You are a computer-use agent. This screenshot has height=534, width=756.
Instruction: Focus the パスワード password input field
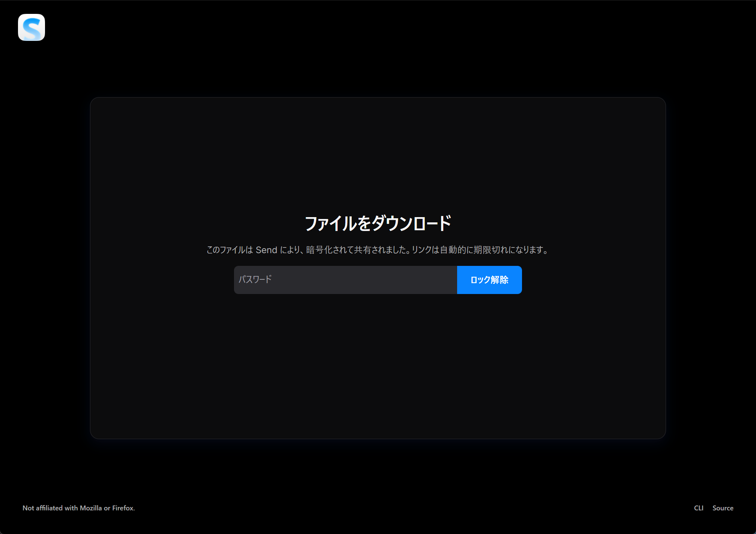point(345,280)
